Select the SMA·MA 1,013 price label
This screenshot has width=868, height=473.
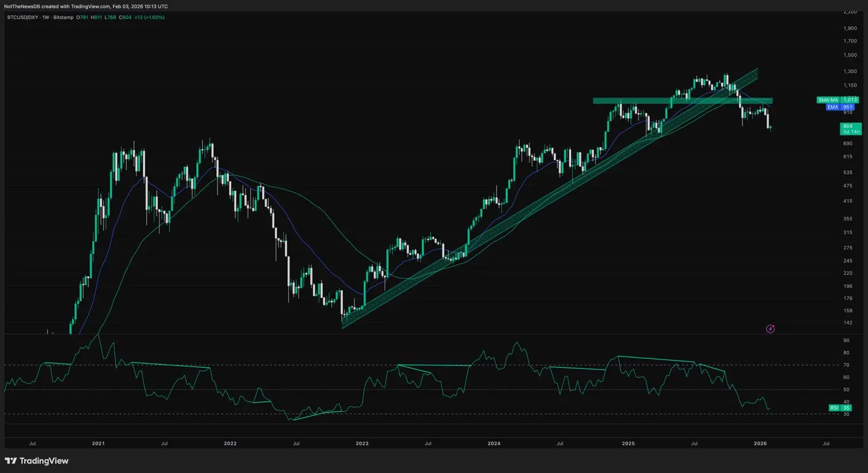pos(837,100)
